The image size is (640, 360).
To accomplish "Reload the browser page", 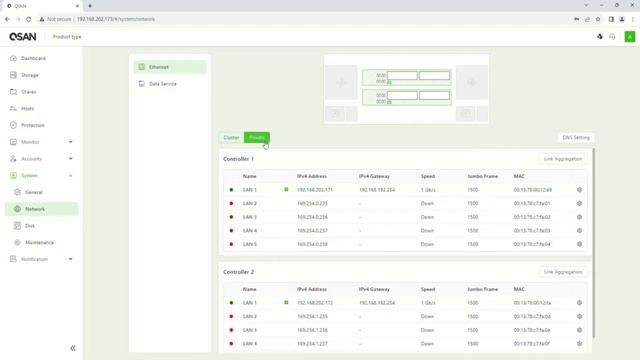I will point(29,19).
